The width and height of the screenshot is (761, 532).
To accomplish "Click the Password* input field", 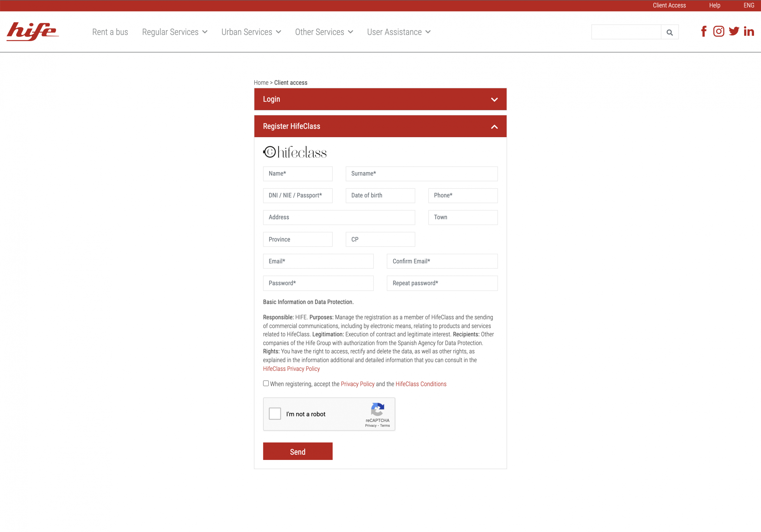I will pyautogui.click(x=318, y=283).
